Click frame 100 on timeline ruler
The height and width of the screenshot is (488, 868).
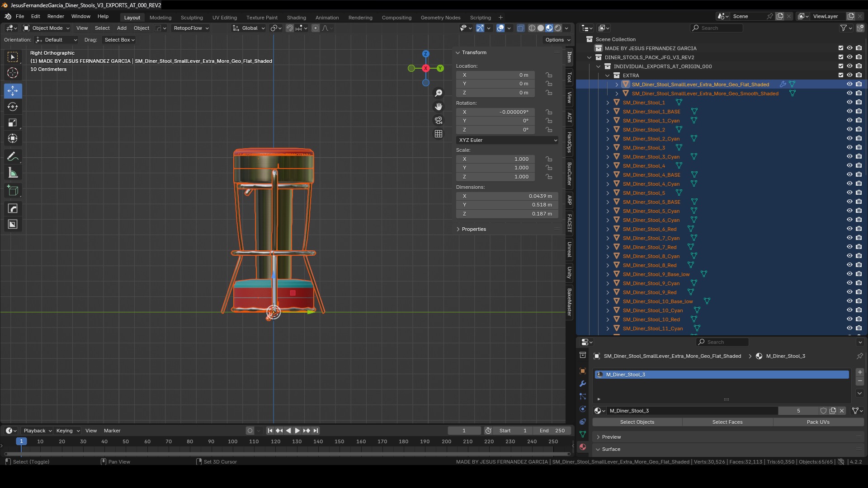click(x=232, y=441)
